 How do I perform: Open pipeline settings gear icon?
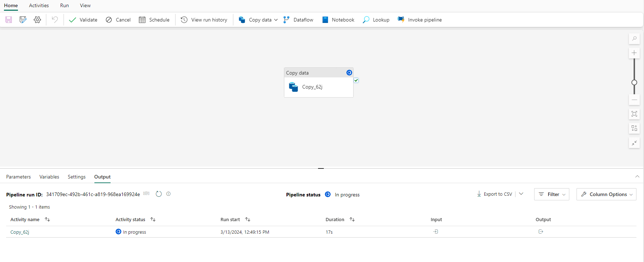(x=37, y=20)
